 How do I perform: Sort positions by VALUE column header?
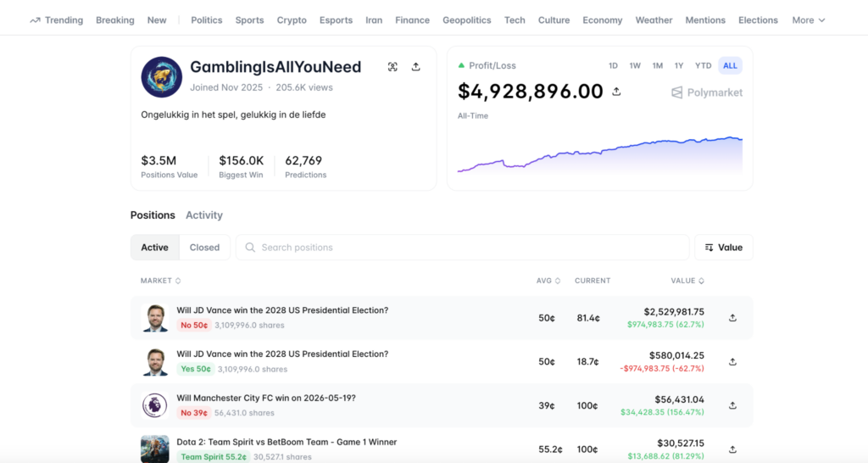pyautogui.click(x=687, y=281)
